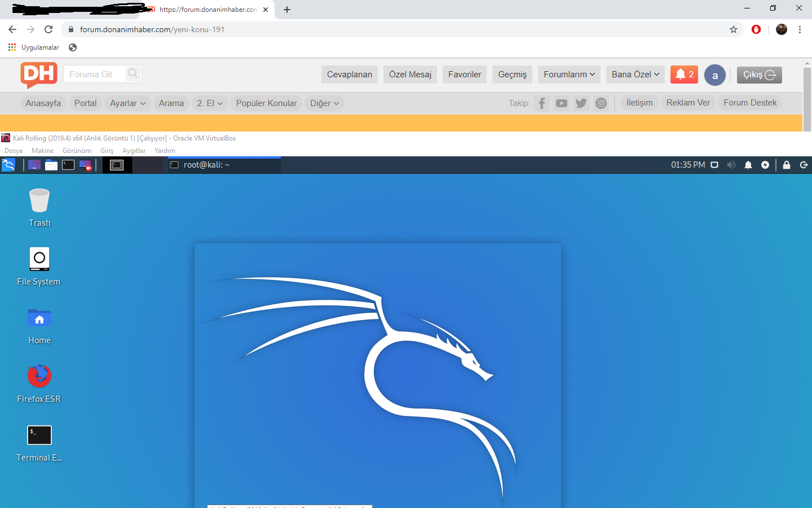812x508 pixels.
Task: Open the Arama search page
Action: pyautogui.click(x=171, y=103)
